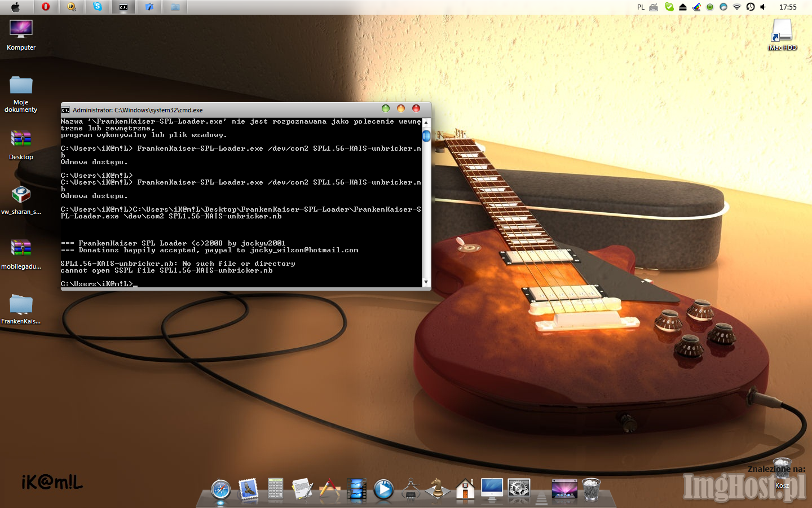Open System Preferences gear dock icon
Screen dimensions: 812x508
click(519, 489)
